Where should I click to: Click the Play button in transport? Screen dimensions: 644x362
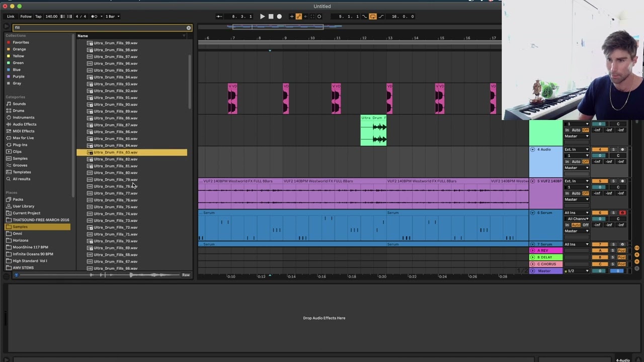pos(262,17)
